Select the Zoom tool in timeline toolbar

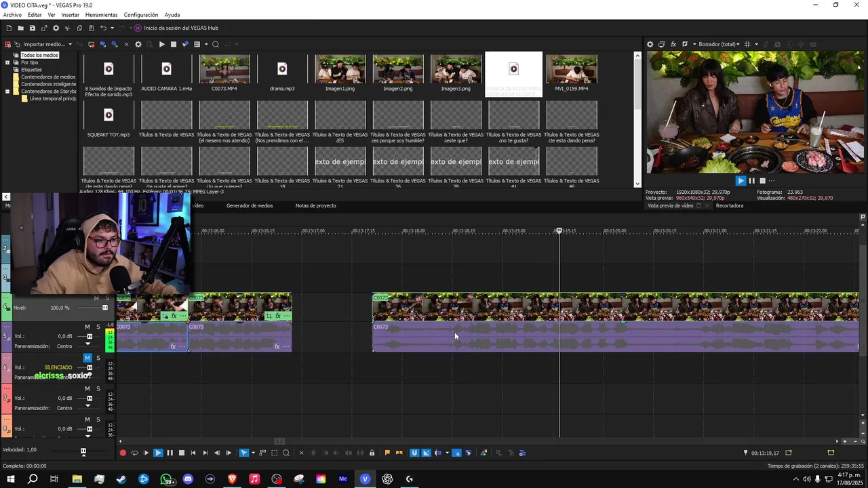tap(285, 453)
